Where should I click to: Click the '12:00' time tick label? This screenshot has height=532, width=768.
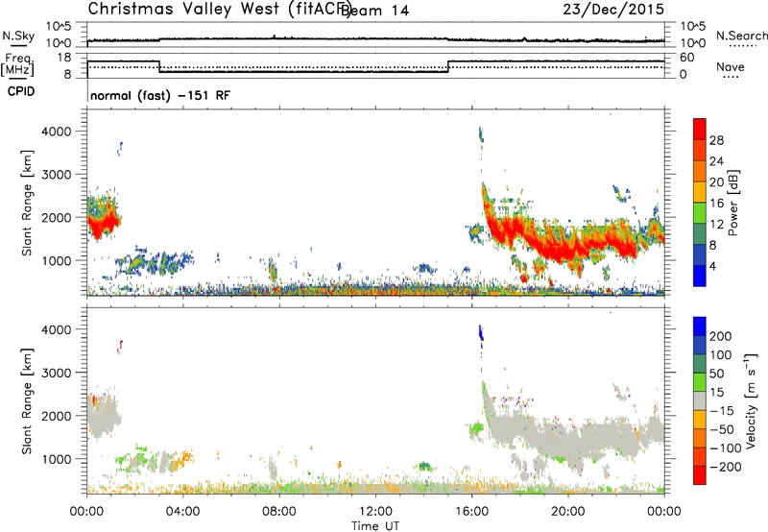click(x=375, y=512)
